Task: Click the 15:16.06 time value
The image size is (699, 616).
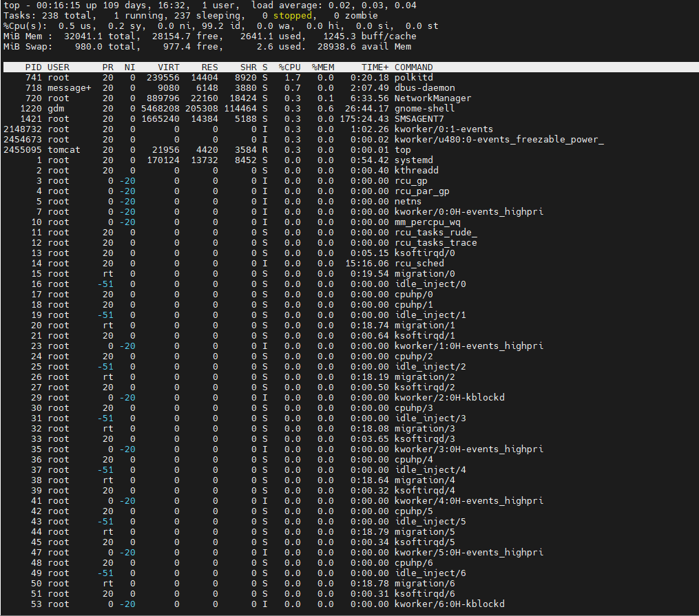Action: [x=367, y=263]
